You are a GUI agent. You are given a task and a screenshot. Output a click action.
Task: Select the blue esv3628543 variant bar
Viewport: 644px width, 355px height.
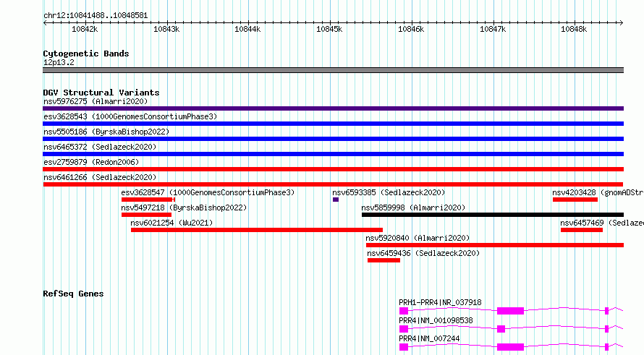click(x=333, y=124)
